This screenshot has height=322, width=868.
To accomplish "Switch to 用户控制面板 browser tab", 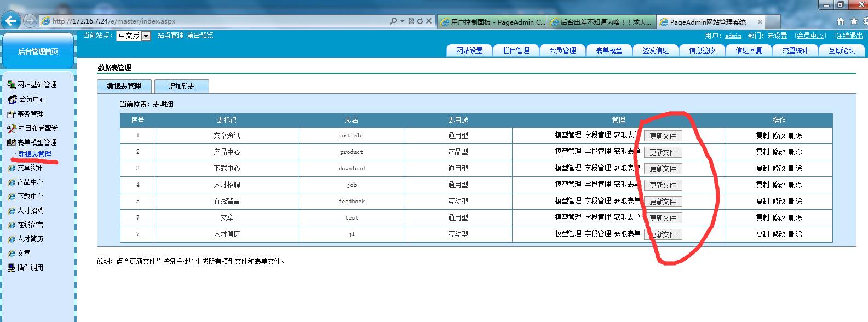I will 492,22.
